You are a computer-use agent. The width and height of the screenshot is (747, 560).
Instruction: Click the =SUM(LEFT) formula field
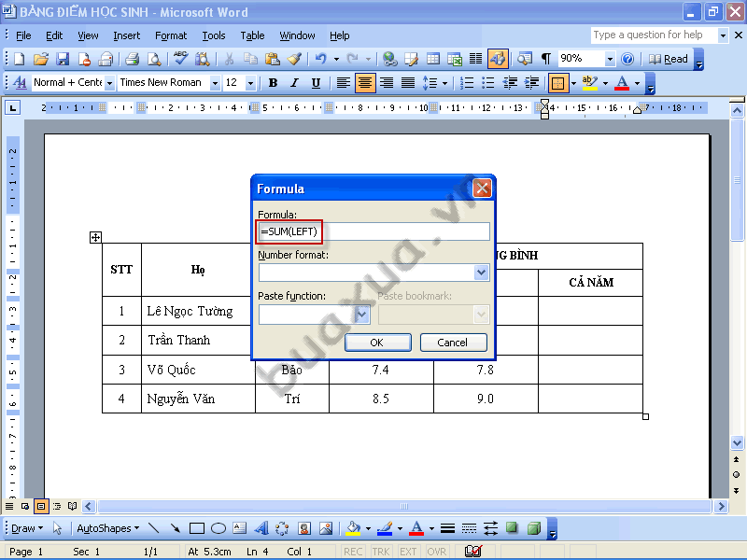(373, 231)
